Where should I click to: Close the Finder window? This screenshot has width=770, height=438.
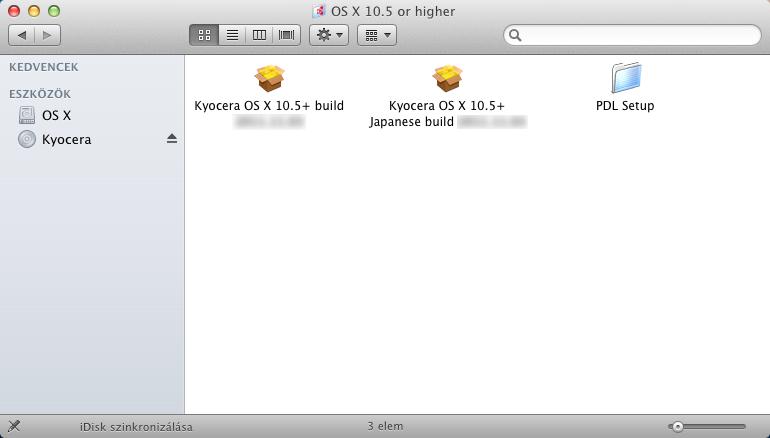pos(14,11)
